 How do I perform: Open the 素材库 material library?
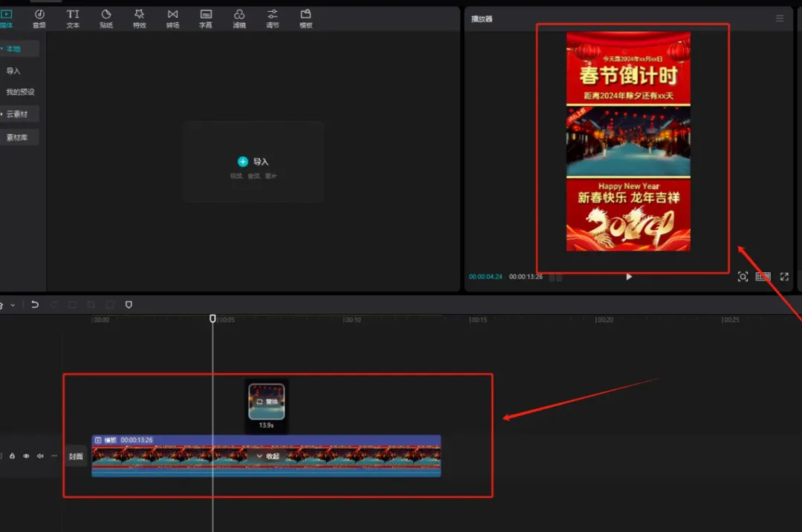[x=17, y=137]
